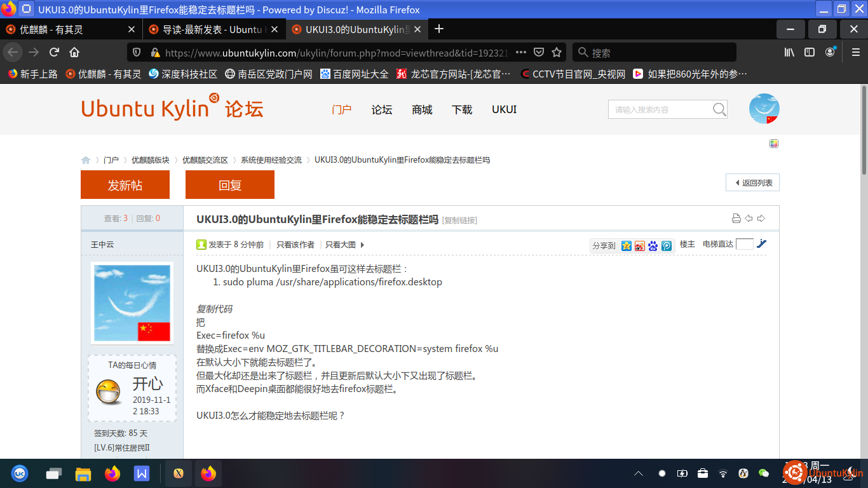
Task: Reload the page with the refresh icon
Action: point(54,52)
